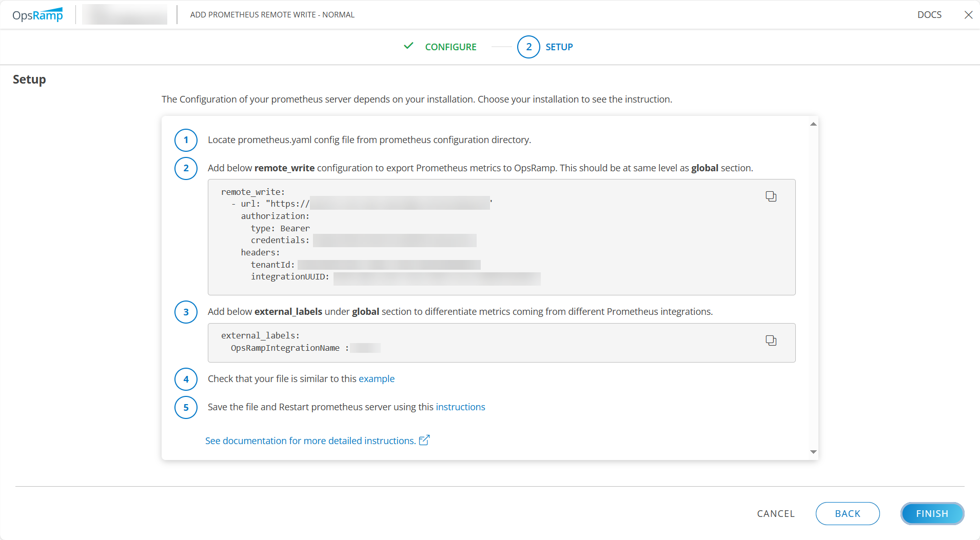Select the Setup step
The image size is (980, 540).
coord(559,47)
